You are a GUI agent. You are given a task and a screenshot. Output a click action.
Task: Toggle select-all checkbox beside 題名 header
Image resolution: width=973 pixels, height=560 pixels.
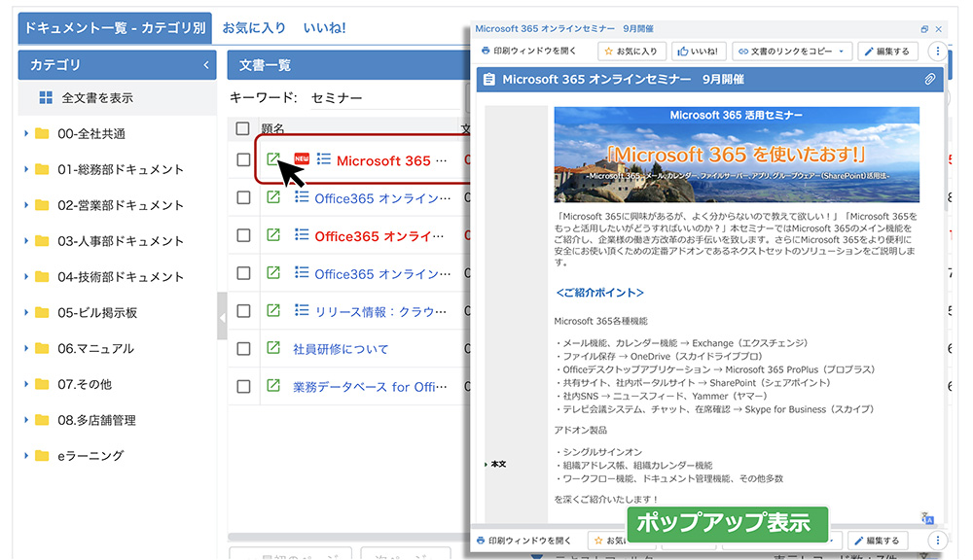pos(242,128)
